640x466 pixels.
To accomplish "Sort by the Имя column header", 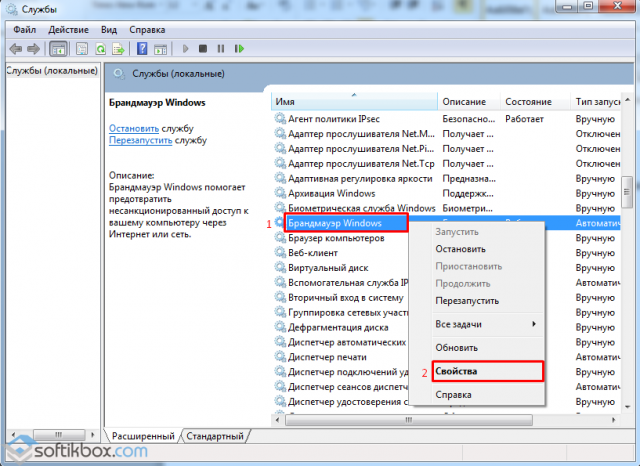I will [354, 102].
